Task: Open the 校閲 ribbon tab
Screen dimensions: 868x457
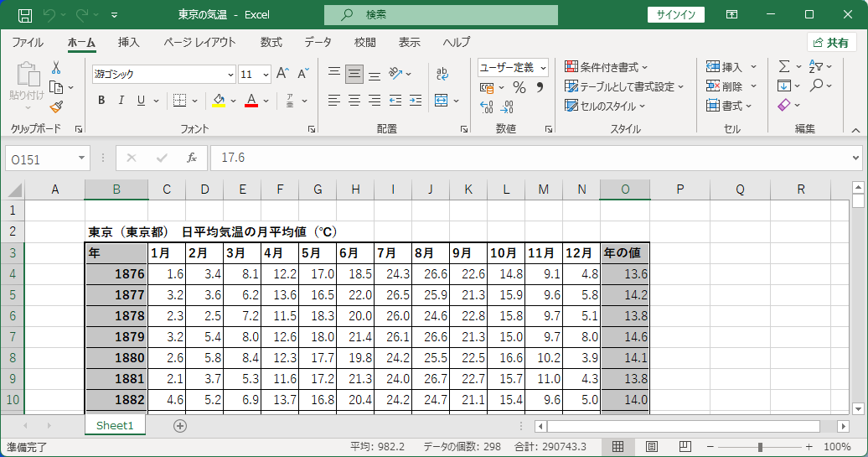Action: pos(364,42)
